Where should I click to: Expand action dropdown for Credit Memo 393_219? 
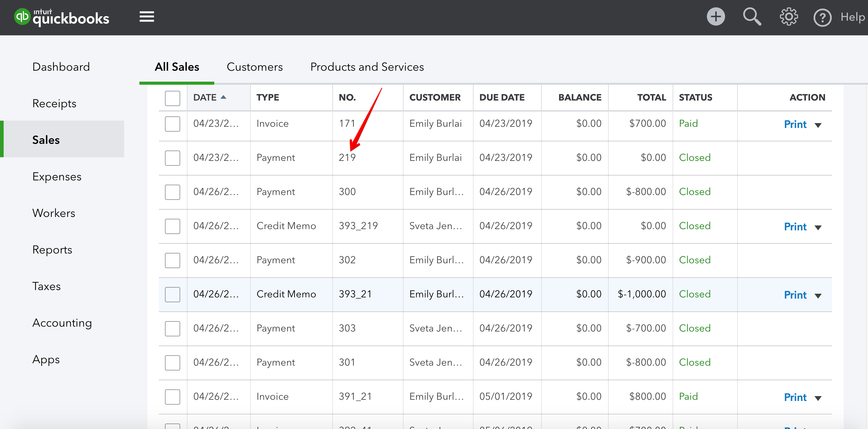coord(818,228)
